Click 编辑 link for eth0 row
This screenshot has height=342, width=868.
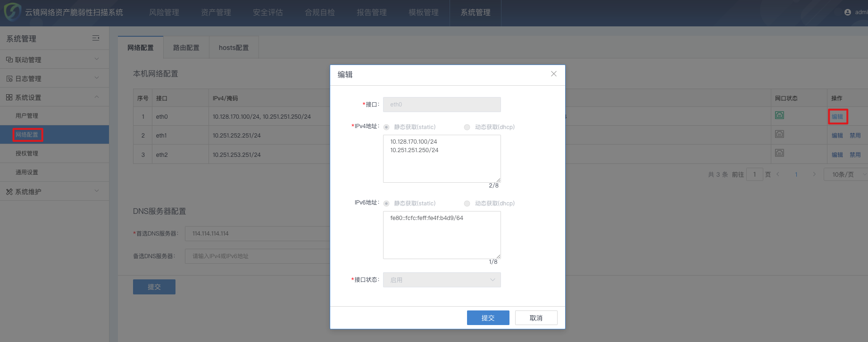[x=837, y=117]
